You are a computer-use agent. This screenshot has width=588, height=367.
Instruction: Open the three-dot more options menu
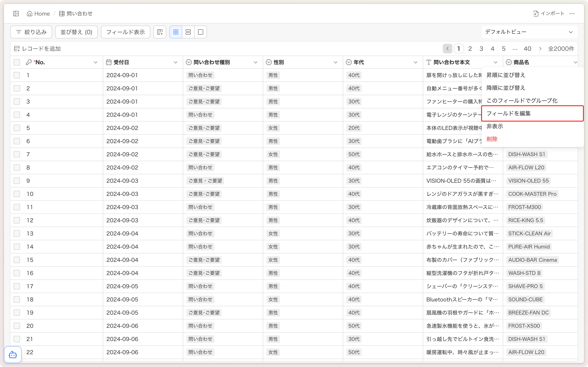[572, 14]
